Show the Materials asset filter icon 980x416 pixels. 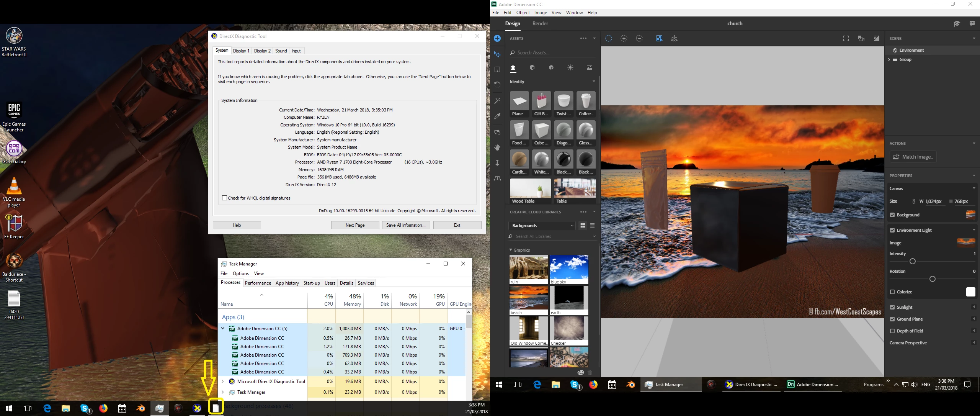[x=551, y=68]
